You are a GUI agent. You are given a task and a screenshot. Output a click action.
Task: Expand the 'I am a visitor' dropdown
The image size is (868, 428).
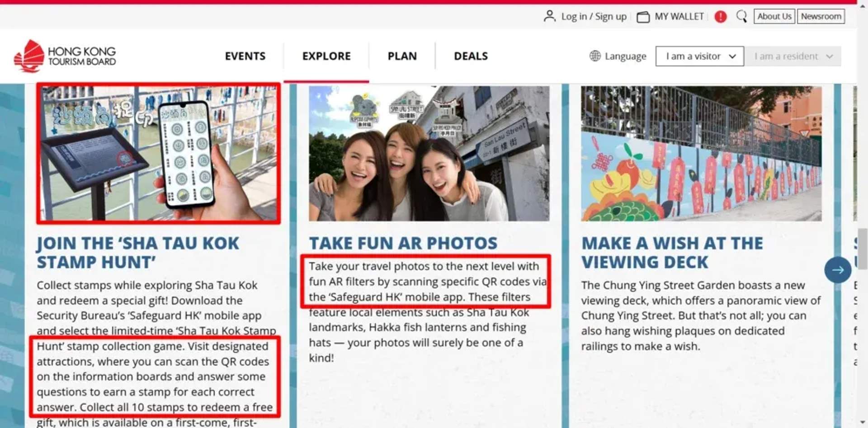point(699,56)
